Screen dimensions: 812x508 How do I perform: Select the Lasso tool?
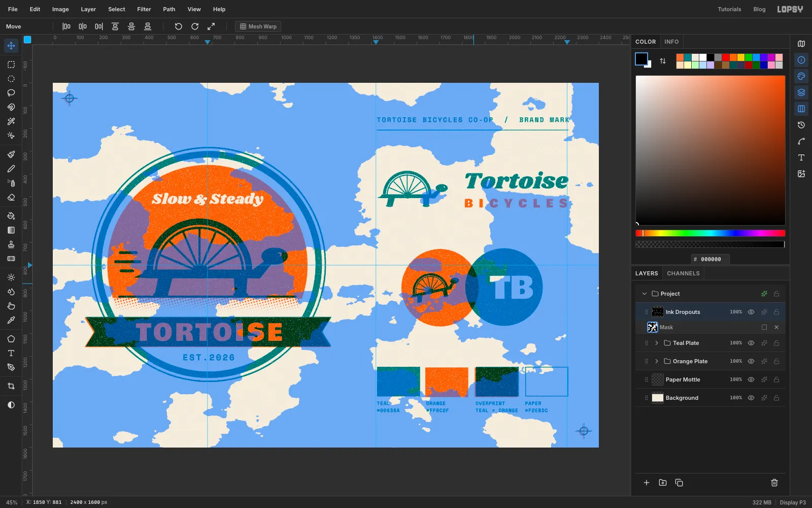tap(11, 93)
